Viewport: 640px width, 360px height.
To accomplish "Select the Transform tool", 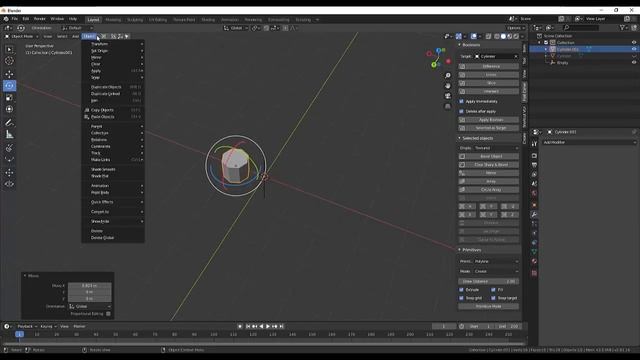I will point(9,109).
